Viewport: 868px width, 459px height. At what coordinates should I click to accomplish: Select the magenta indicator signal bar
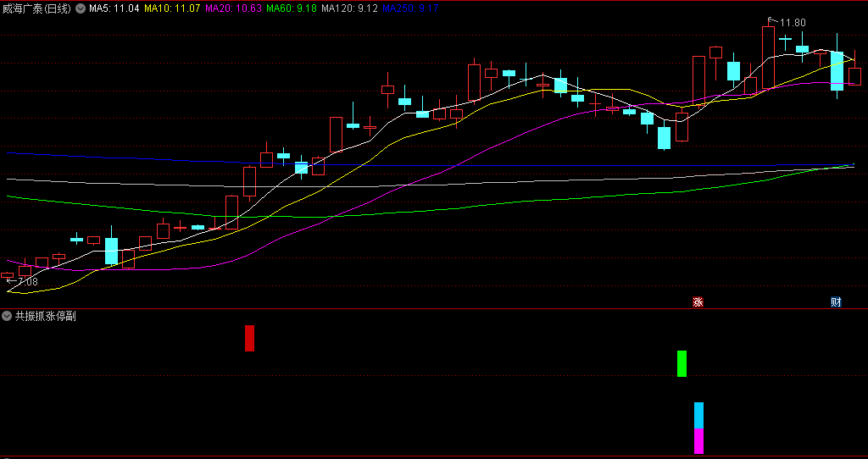pos(699,441)
